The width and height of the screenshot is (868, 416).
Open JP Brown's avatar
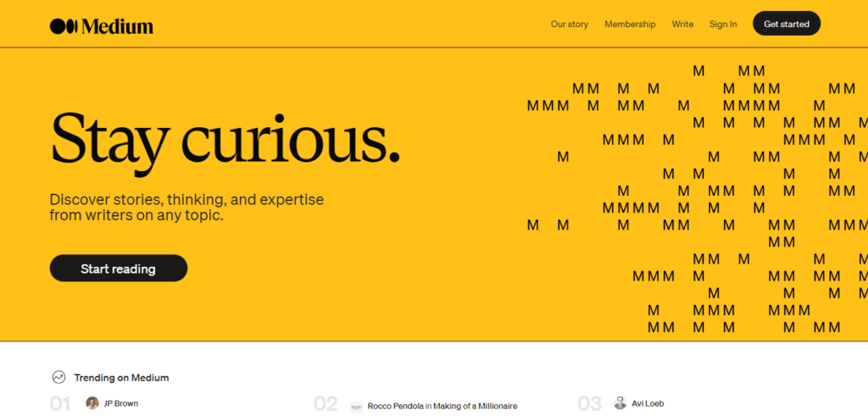click(x=92, y=403)
